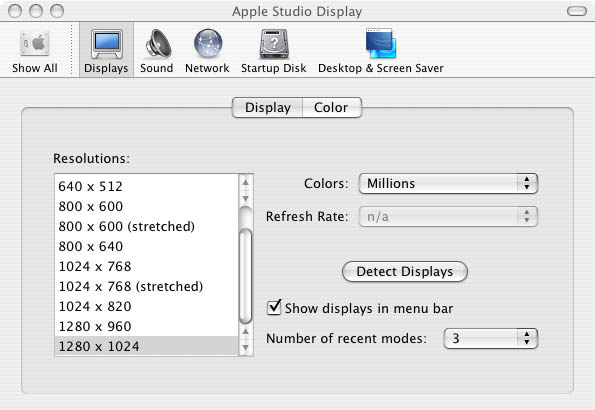Click the toolbar toggle pill button

tap(577, 11)
